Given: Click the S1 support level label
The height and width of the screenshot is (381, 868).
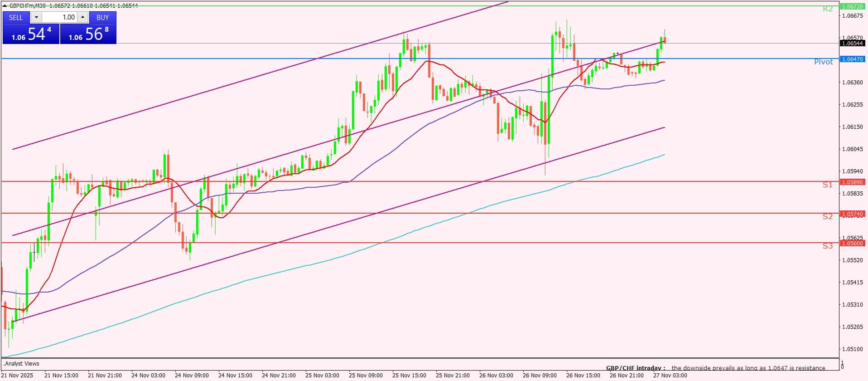Looking at the screenshot, I should click(x=828, y=185).
